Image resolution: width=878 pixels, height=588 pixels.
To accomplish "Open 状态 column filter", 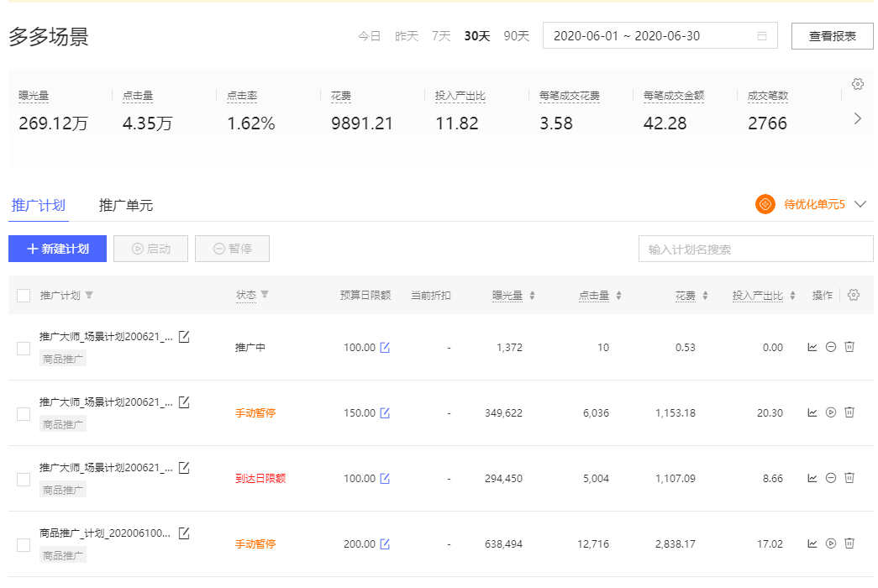I will [x=265, y=295].
